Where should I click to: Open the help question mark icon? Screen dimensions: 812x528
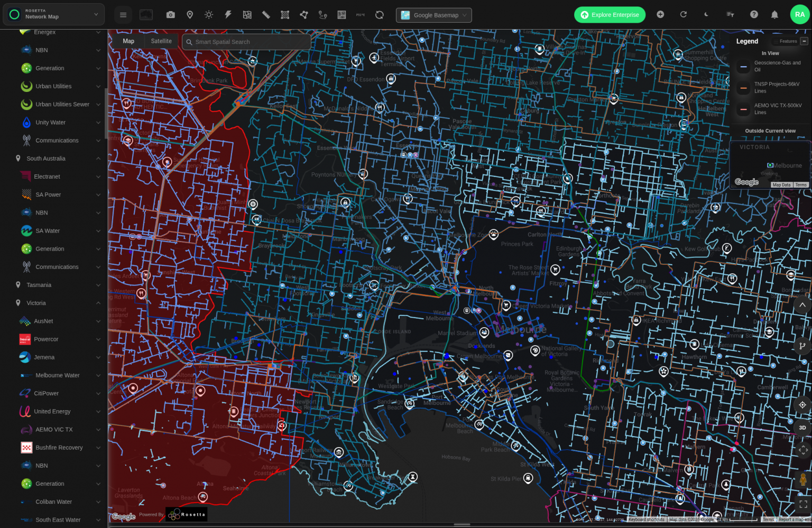pos(754,14)
